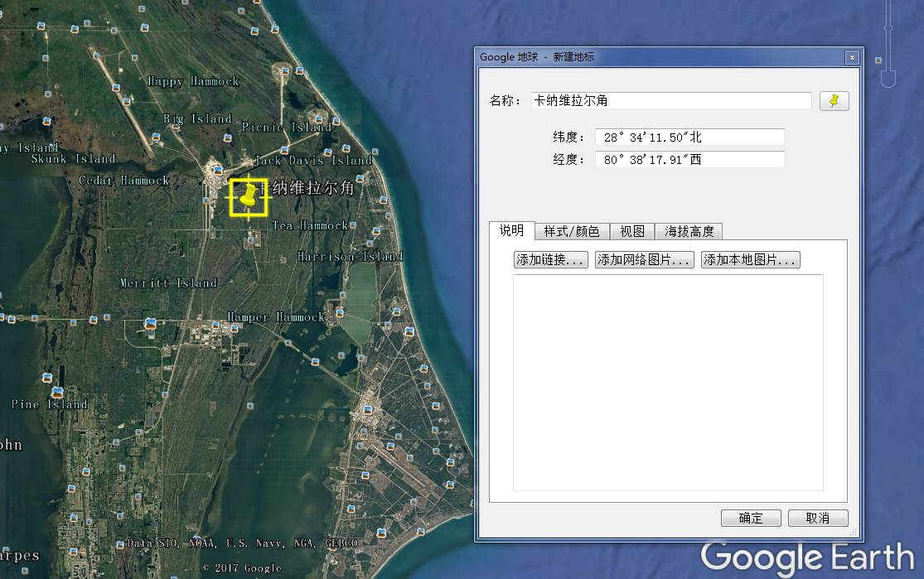Click the Picnic Island map label
This screenshot has width=924, height=579.
287,127
